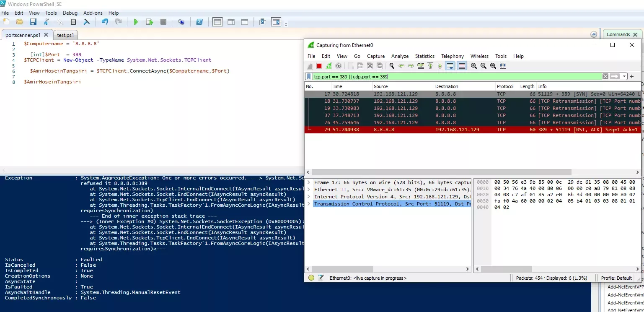Click the Wireshark display filter field
Viewport: 644px width, 312px height.
click(x=457, y=76)
